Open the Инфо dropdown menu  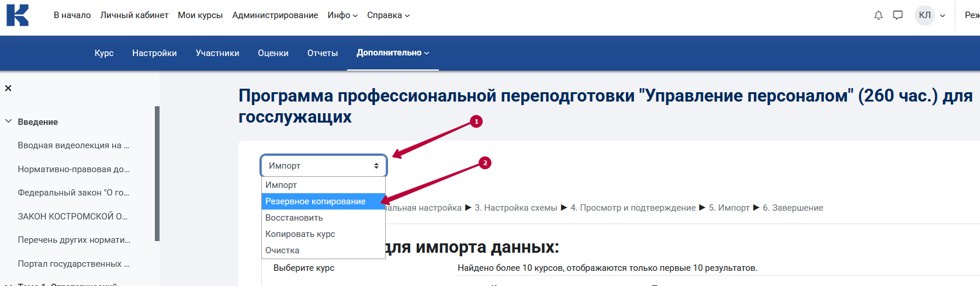point(342,15)
